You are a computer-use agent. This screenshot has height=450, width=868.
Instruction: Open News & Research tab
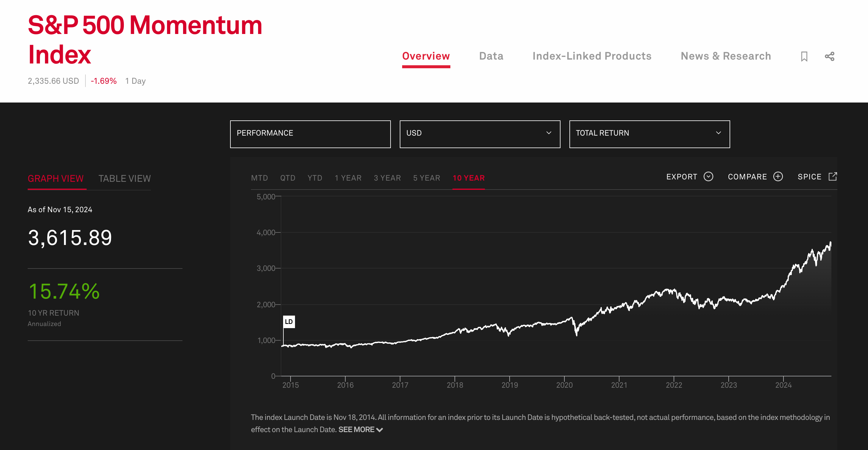point(725,56)
